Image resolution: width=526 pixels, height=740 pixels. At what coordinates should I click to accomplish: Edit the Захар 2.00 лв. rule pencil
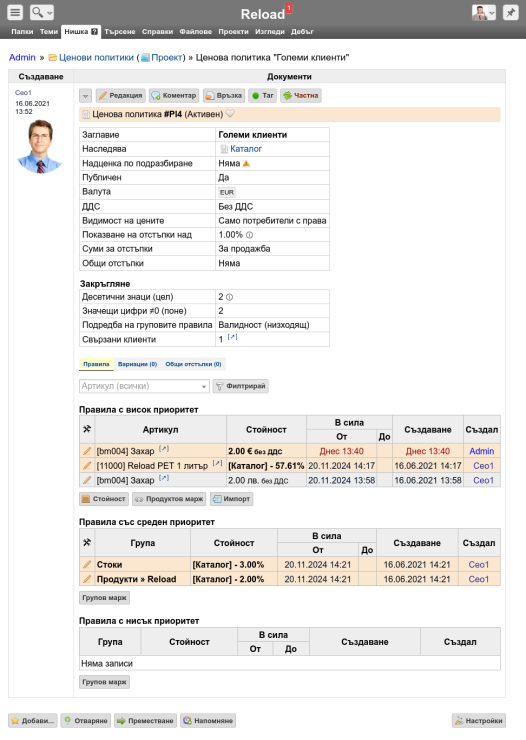coord(87,480)
